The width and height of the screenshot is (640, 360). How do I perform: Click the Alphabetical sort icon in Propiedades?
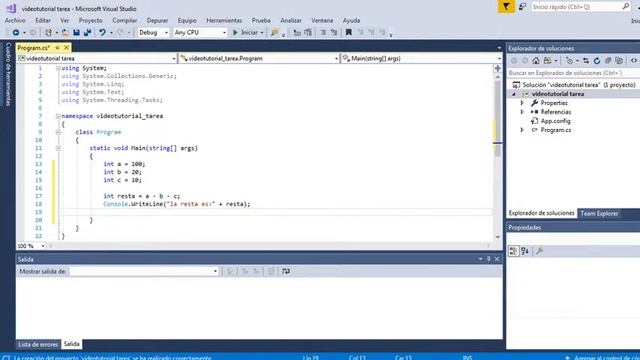[x=525, y=251]
